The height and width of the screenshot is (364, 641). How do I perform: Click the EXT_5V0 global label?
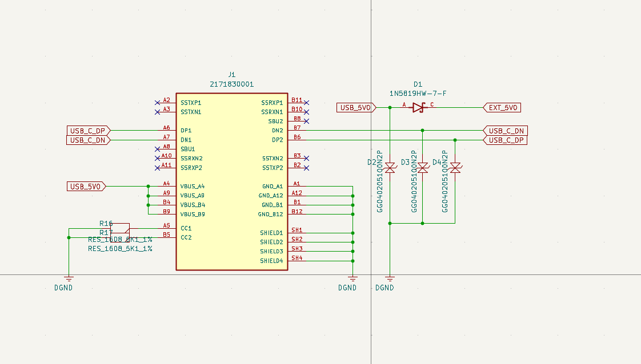(502, 108)
